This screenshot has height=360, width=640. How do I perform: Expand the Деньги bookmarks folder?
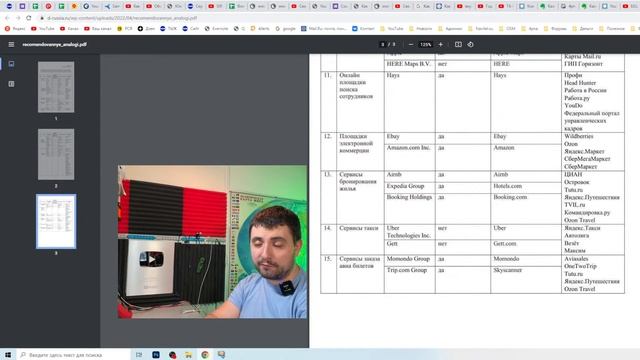[582, 29]
